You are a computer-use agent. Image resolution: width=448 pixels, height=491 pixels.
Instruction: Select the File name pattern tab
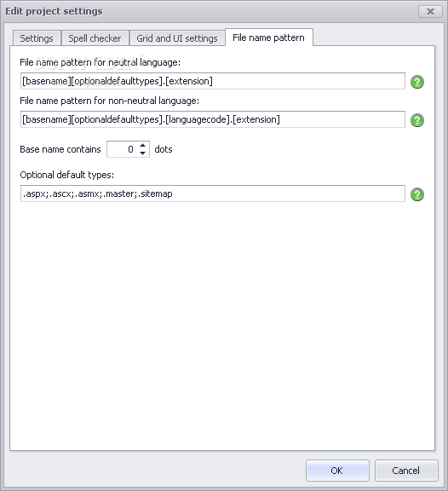pos(269,38)
